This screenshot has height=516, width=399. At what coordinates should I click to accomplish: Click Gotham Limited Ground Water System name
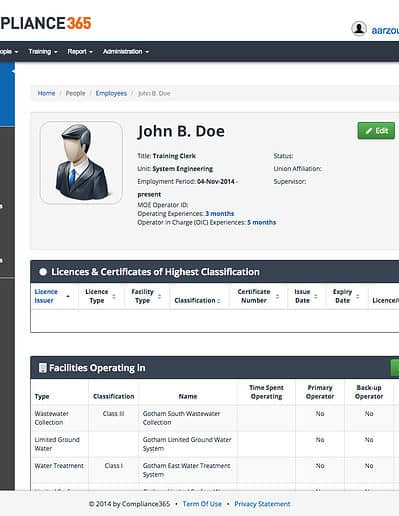(x=187, y=444)
